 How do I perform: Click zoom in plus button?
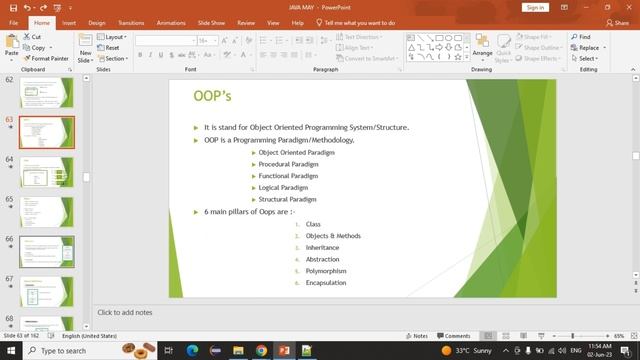pos(607,336)
